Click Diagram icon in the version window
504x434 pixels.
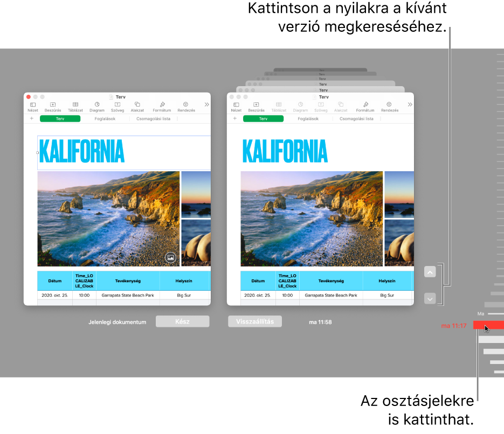click(x=300, y=107)
